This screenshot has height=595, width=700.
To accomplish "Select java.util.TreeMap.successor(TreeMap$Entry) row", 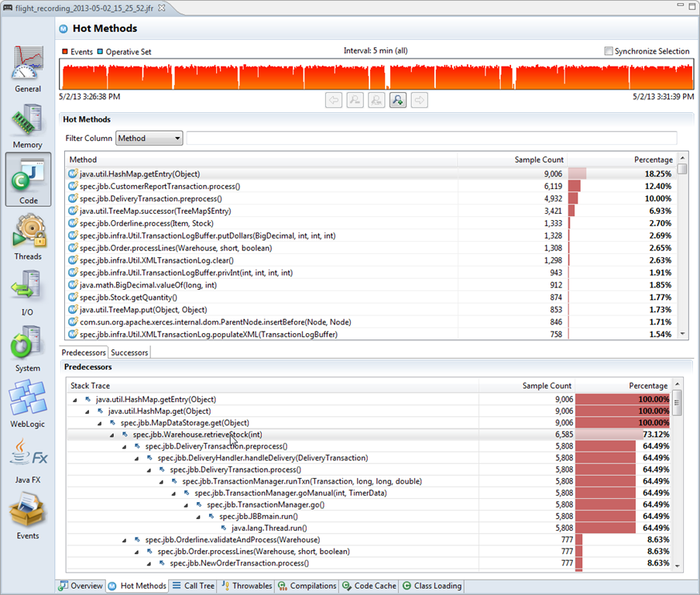I will 372,211.
